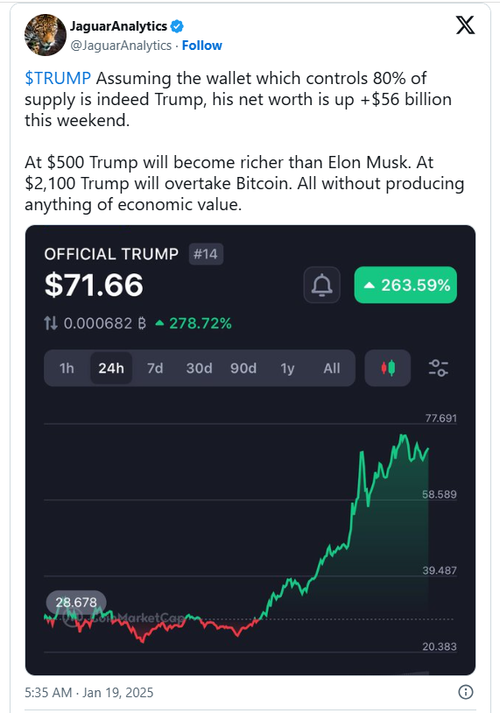Follow the JaguarAnalytics account
Image resolution: width=500 pixels, height=713 pixels.
pos(202,45)
